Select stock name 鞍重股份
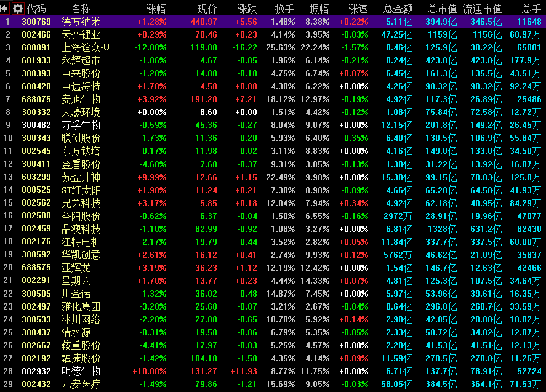 coord(81,345)
